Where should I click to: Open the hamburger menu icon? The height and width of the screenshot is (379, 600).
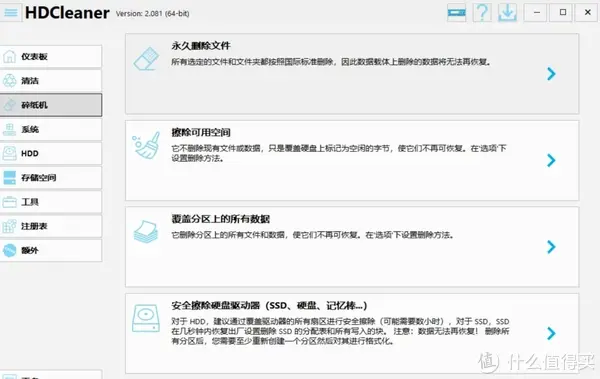click(x=11, y=13)
